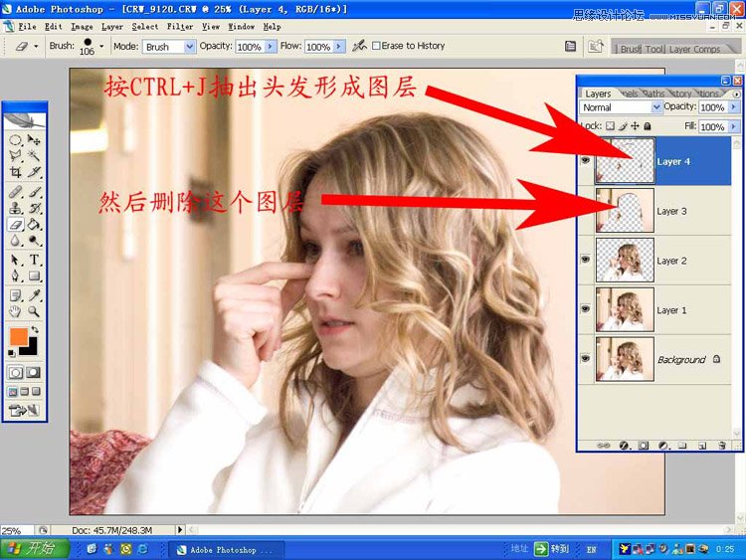Select the Eraser tool in the toolbox
This screenshot has width=746, height=560.
(x=15, y=224)
